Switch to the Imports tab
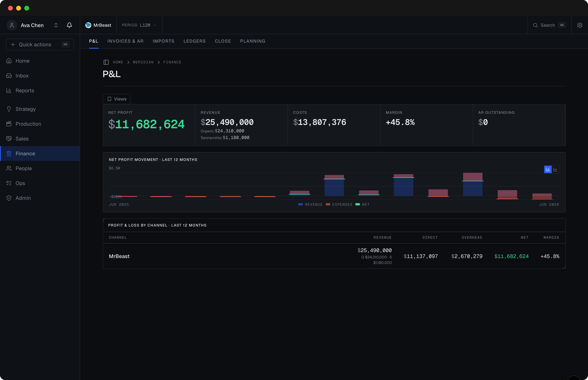The width and height of the screenshot is (588, 380). pos(163,41)
